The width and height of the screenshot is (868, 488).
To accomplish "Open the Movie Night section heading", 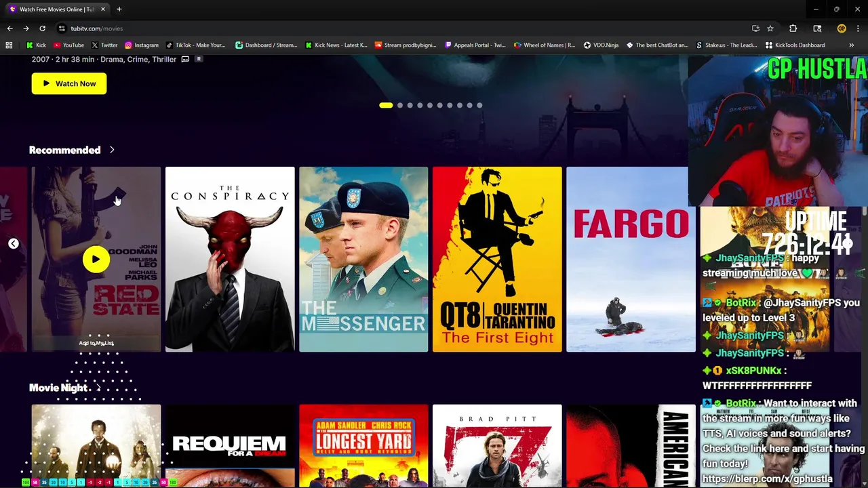I will (x=58, y=388).
